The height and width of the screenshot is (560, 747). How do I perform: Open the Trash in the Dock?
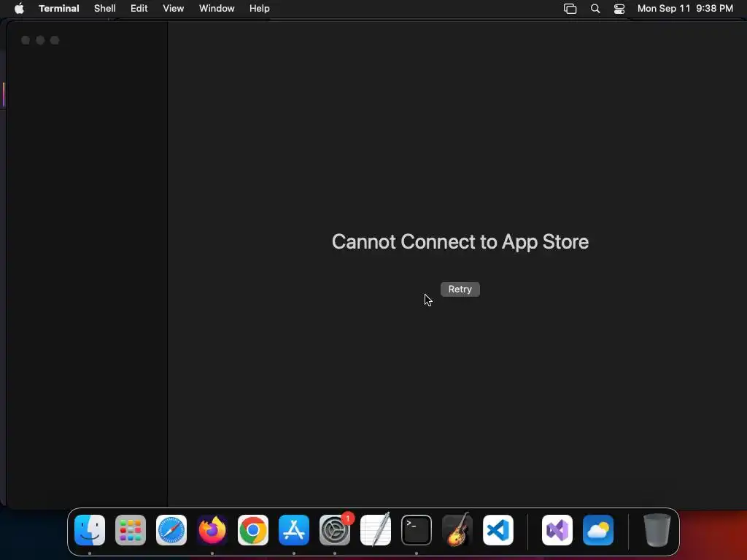tap(657, 530)
